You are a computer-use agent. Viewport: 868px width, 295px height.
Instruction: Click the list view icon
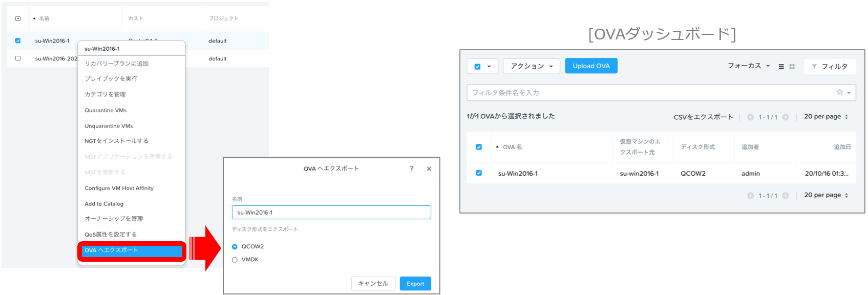coord(781,67)
